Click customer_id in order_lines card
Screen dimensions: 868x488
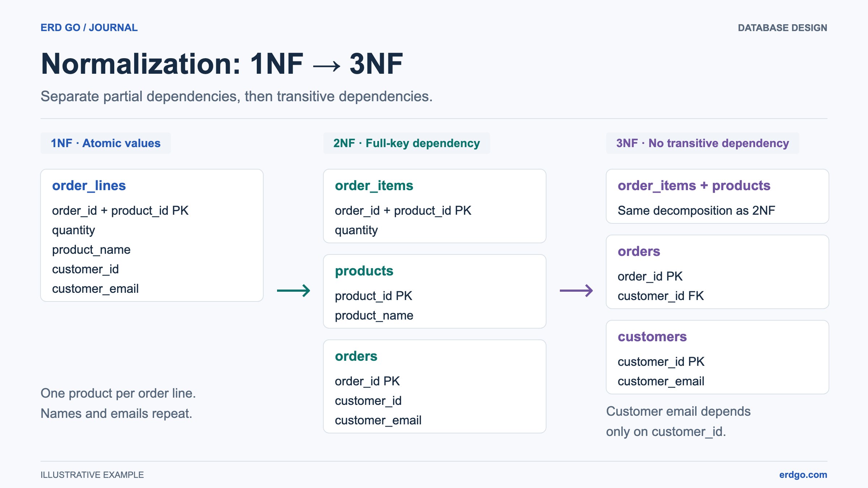tap(85, 269)
